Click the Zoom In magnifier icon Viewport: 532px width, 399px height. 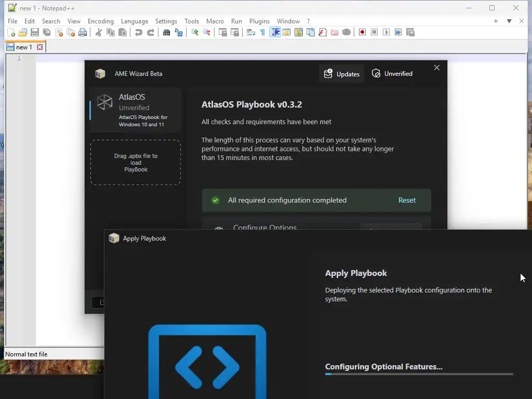coord(194,32)
